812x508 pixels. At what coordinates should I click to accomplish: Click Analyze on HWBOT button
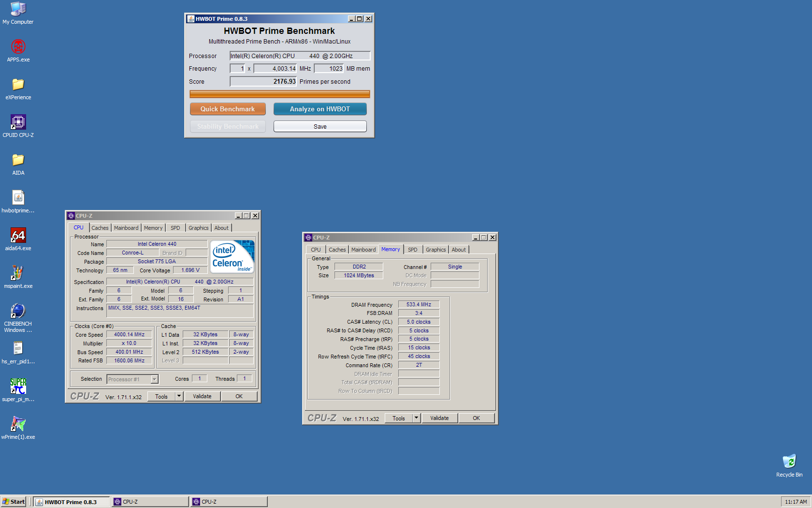(x=320, y=109)
